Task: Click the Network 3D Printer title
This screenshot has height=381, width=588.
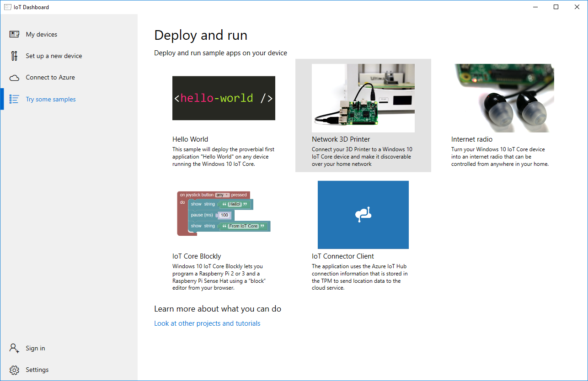Action: point(341,139)
